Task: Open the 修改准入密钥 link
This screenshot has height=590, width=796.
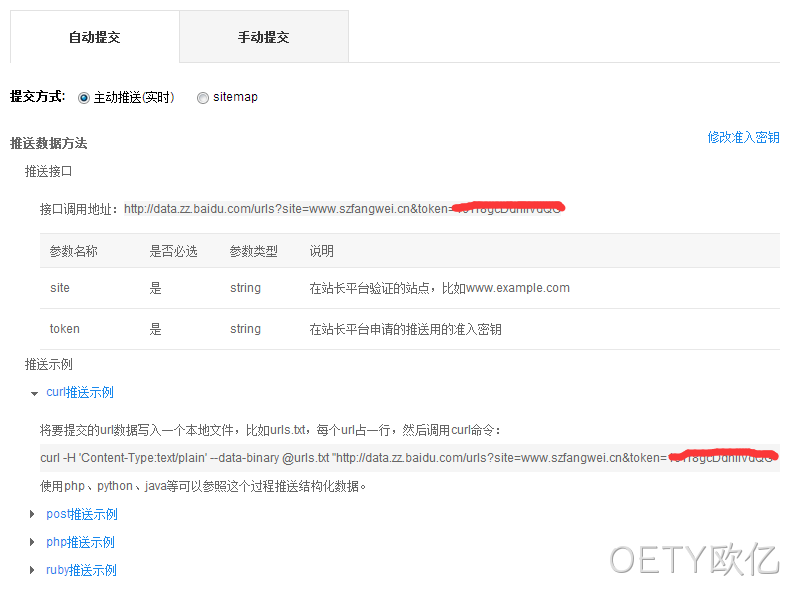Action: tap(743, 138)
